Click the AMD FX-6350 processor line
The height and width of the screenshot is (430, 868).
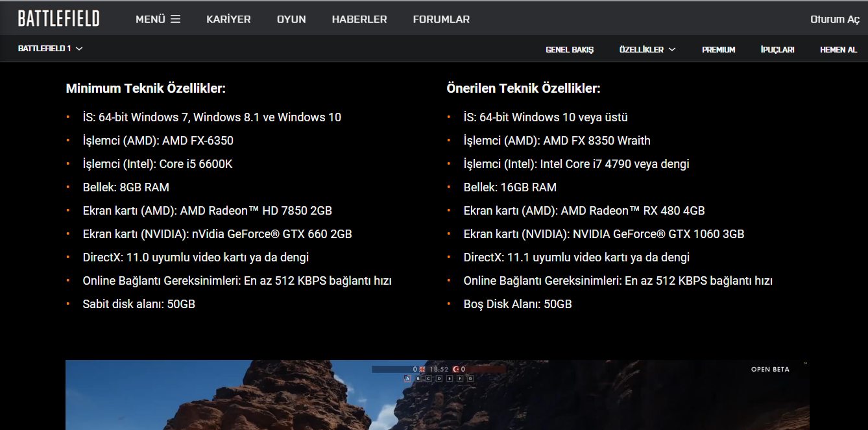[158, 141]
